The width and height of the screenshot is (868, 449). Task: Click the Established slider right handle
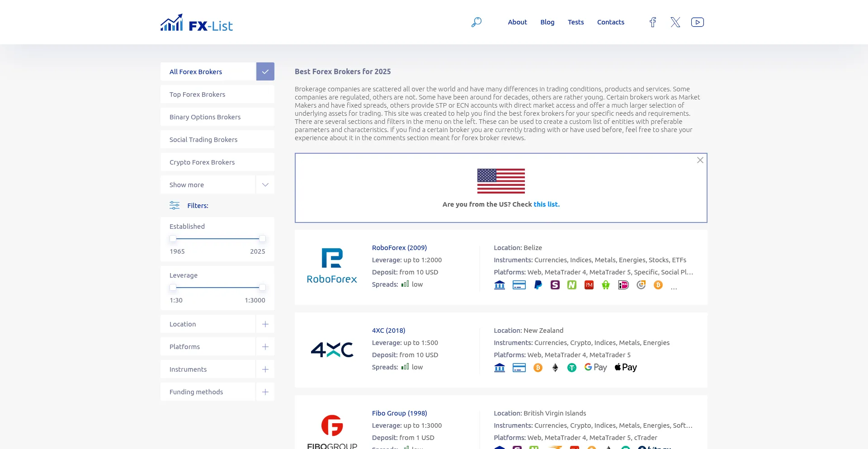click(262, 239)
